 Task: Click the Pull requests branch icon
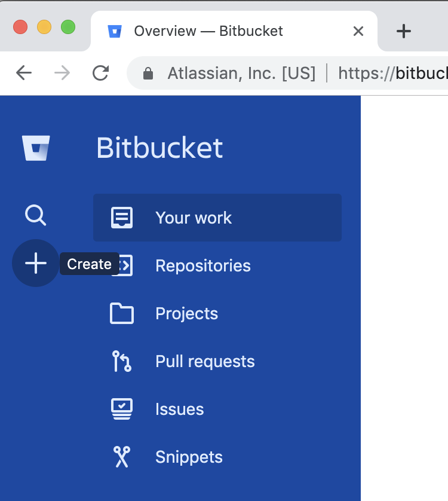122,361
